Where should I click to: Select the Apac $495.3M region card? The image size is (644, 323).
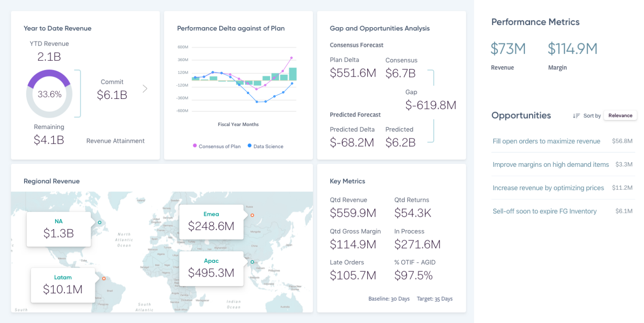tap(211, 268)
